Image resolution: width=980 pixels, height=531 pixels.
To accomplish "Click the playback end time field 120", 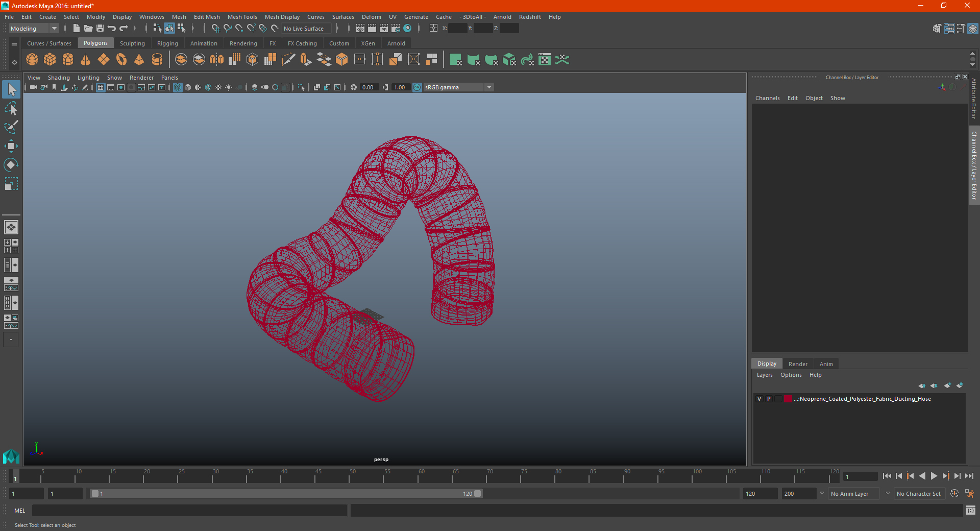I will 760,494.
